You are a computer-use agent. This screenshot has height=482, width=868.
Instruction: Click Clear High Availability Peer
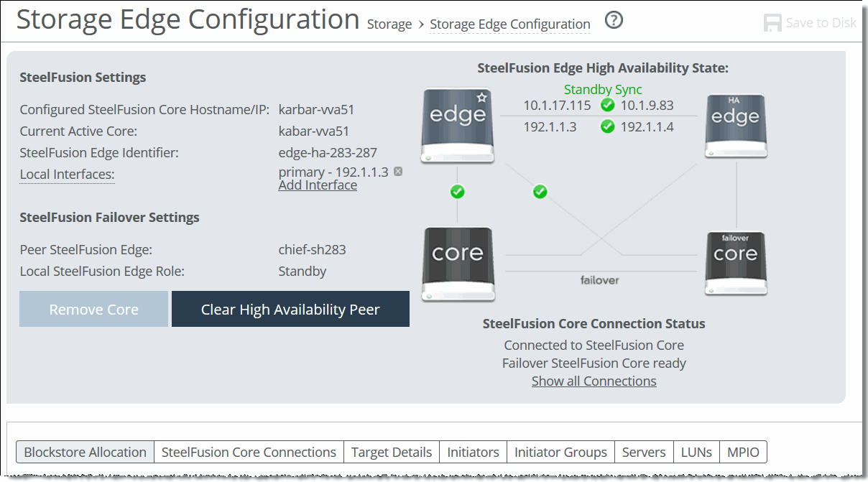(290, 309)
